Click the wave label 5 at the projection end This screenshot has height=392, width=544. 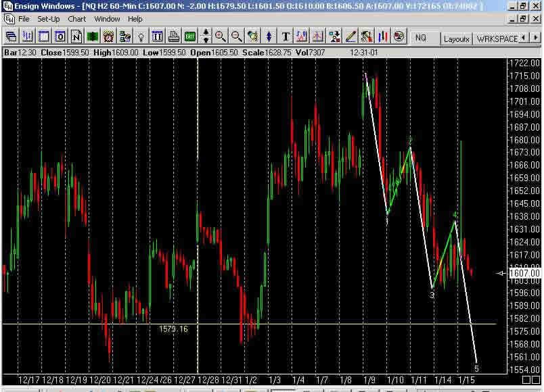[x=476, y=369]
